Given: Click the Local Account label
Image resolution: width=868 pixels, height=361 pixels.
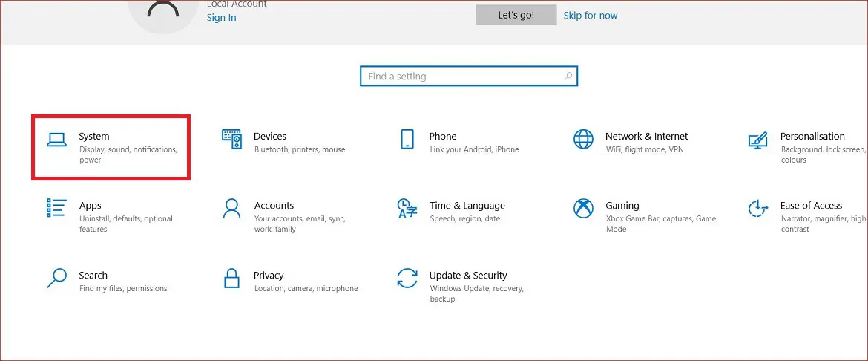Looking at the screenshot, I should coord(237,4).
